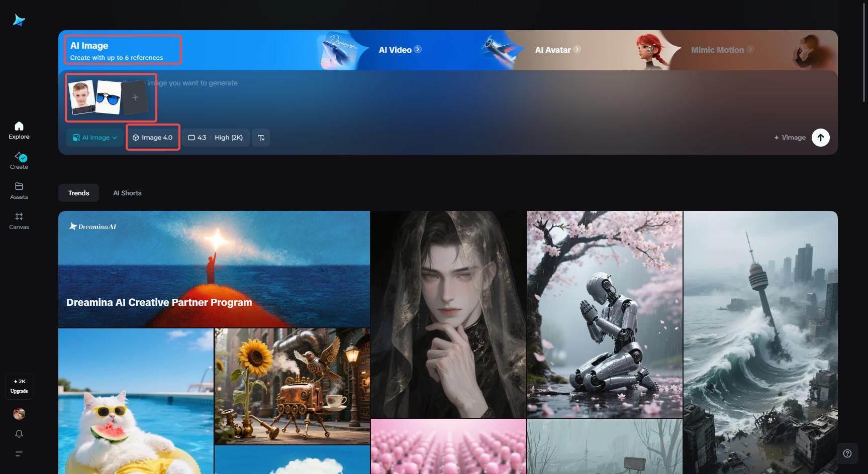Open the pink balloons field image
The height and width of the screenshot is (474, 868).
tap(448, 446)
